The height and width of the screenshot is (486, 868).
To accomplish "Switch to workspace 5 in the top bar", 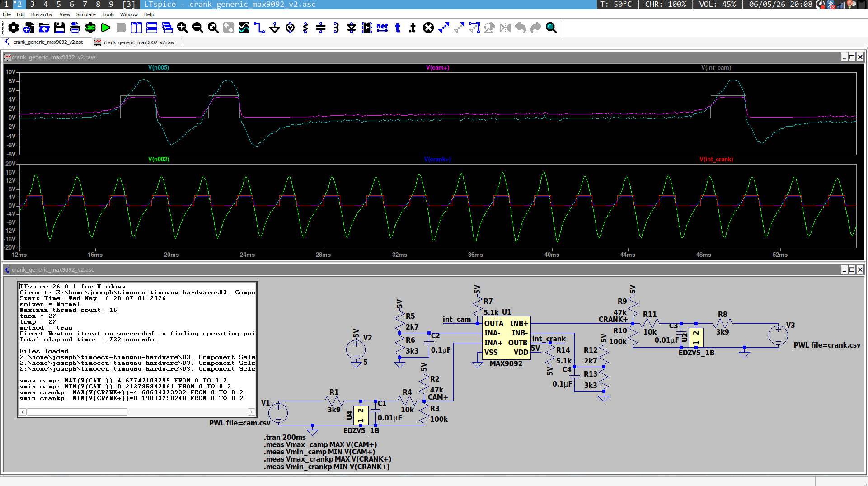I will [x=59, y=4].
